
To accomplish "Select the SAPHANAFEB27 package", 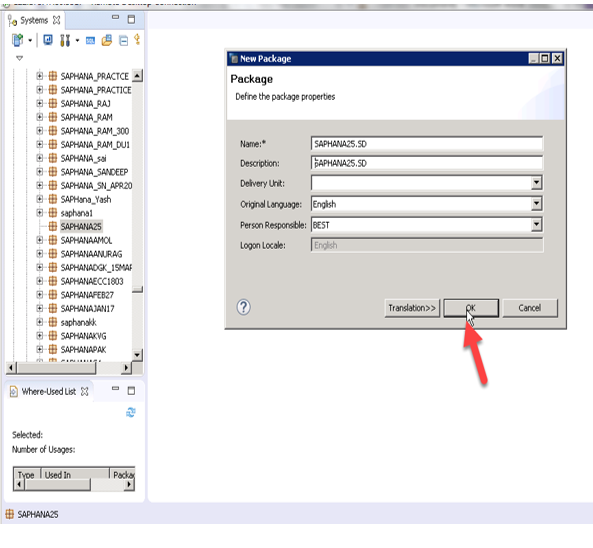I will 87,295.
